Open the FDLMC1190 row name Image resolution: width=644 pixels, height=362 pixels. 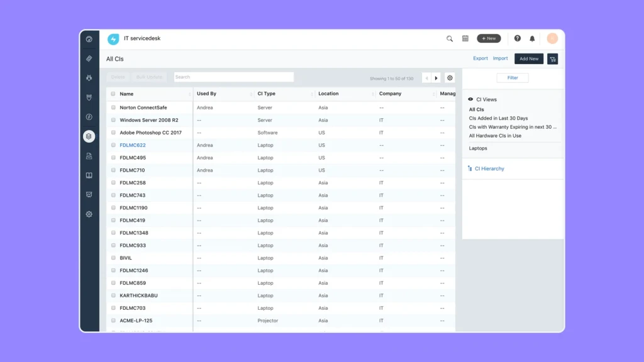pos(133,208)
